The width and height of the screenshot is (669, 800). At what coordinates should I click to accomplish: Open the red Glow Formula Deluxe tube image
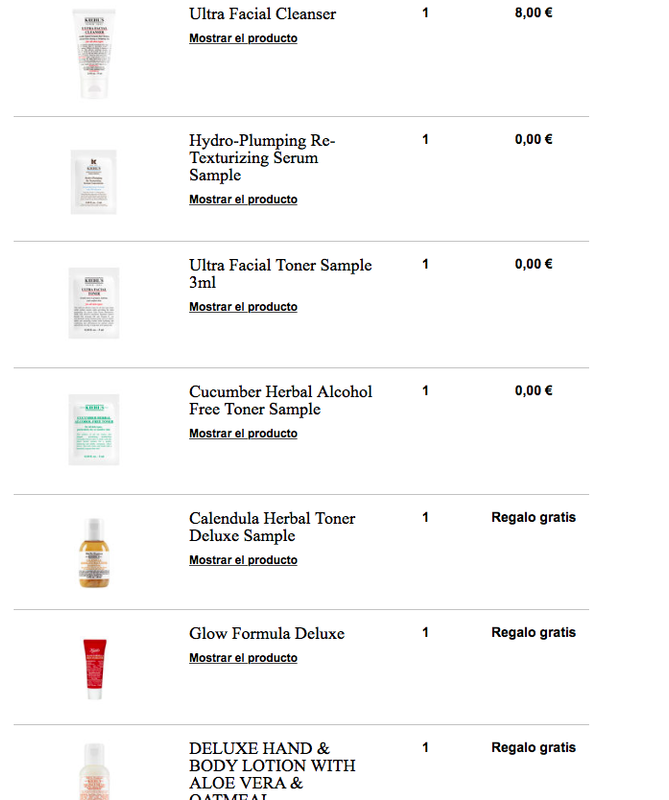coord(93,667)
